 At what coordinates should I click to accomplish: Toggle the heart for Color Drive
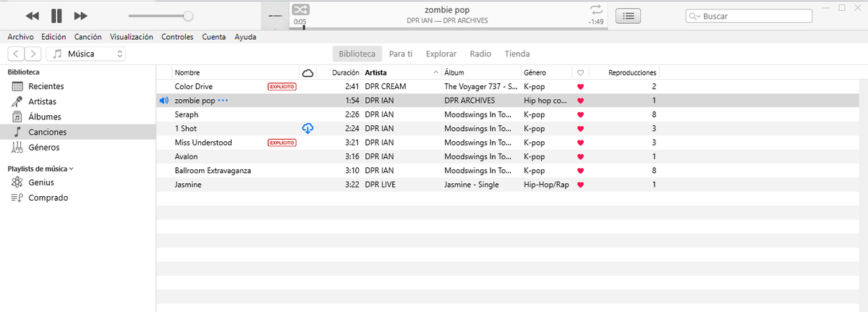tap(580, 87)
